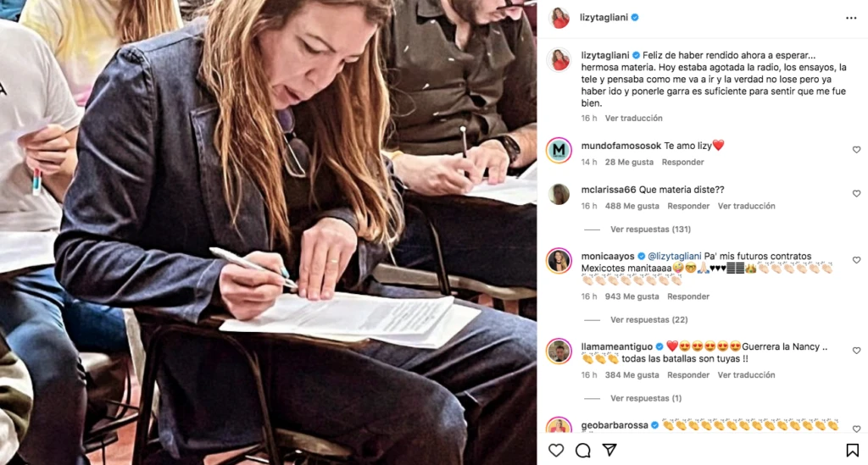Expand Ver respuestas (1)
This screenshot has width=868, height=465.
646,398
